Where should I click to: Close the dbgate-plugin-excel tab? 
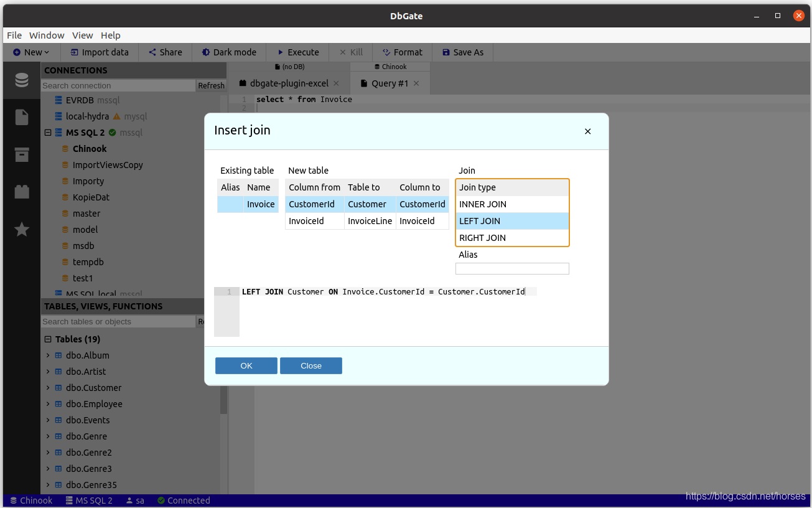coord(336,83)
